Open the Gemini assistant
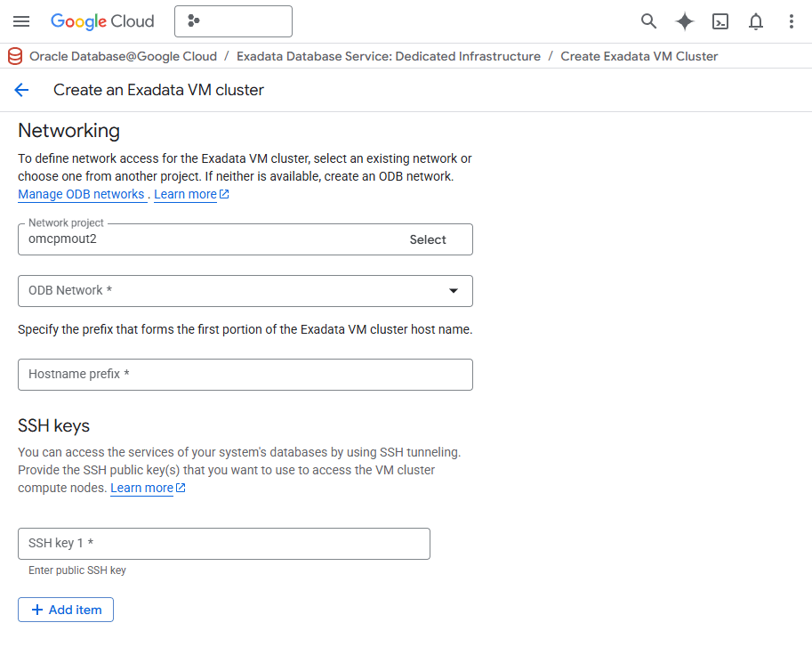The width and height of the screenshot is (812, 647). (x=684, y=20)
